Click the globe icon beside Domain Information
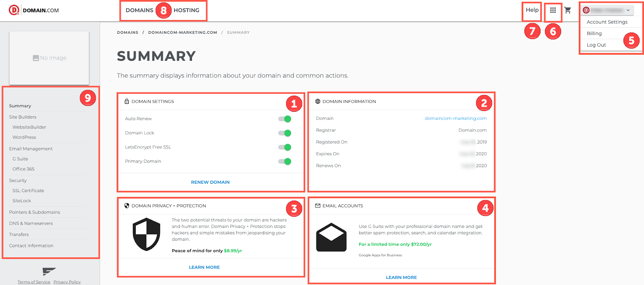The image size is (644, 285). [x=318, y=101]
